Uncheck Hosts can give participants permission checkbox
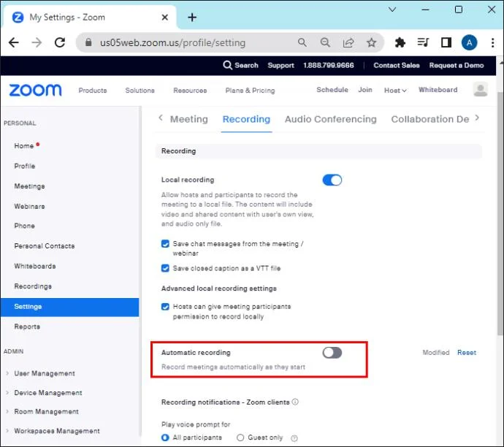The image size is (504, 447). click(x=165, y=307)
